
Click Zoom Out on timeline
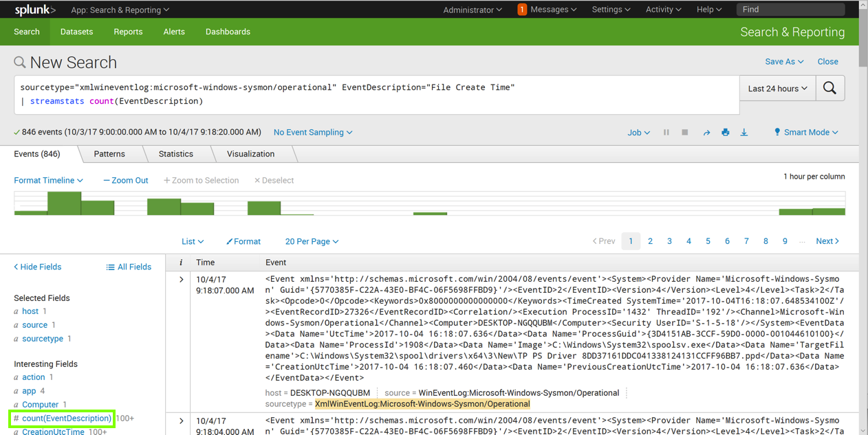click(x=126, y=180)
